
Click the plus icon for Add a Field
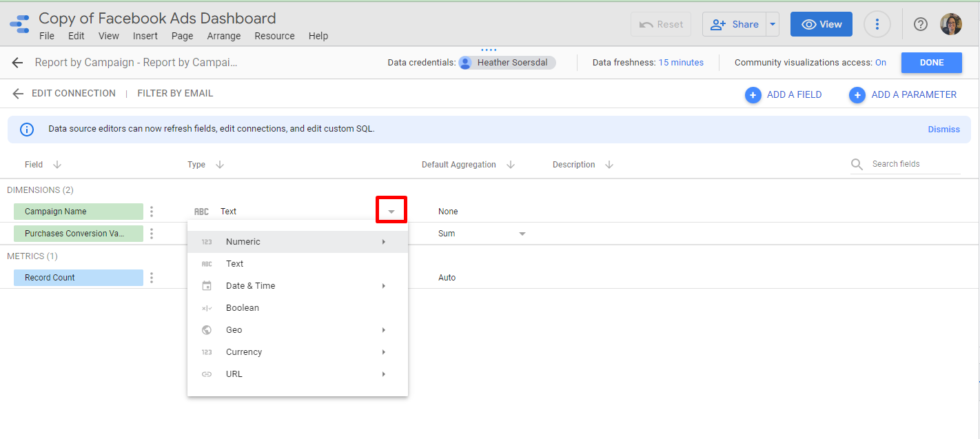coord(753,95)
